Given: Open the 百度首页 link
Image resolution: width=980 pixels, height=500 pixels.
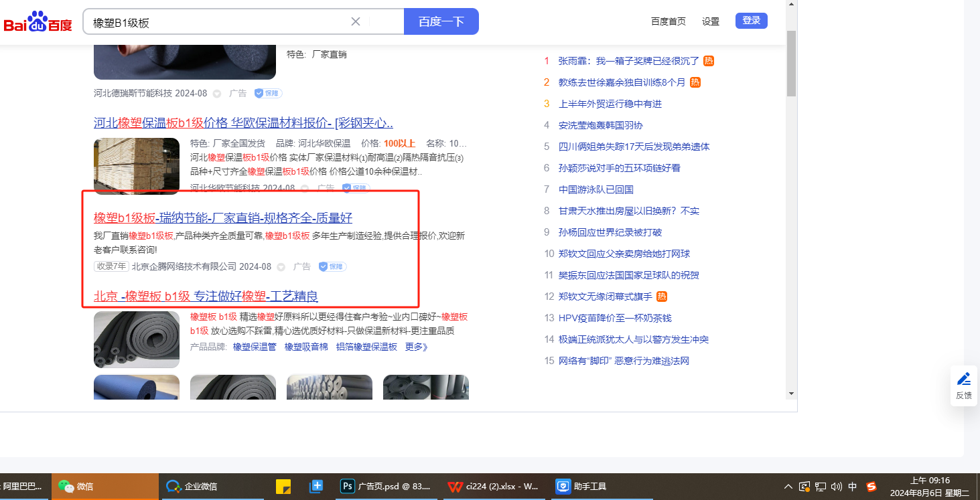Looking at the screenshot, I should tap(669, 21).
